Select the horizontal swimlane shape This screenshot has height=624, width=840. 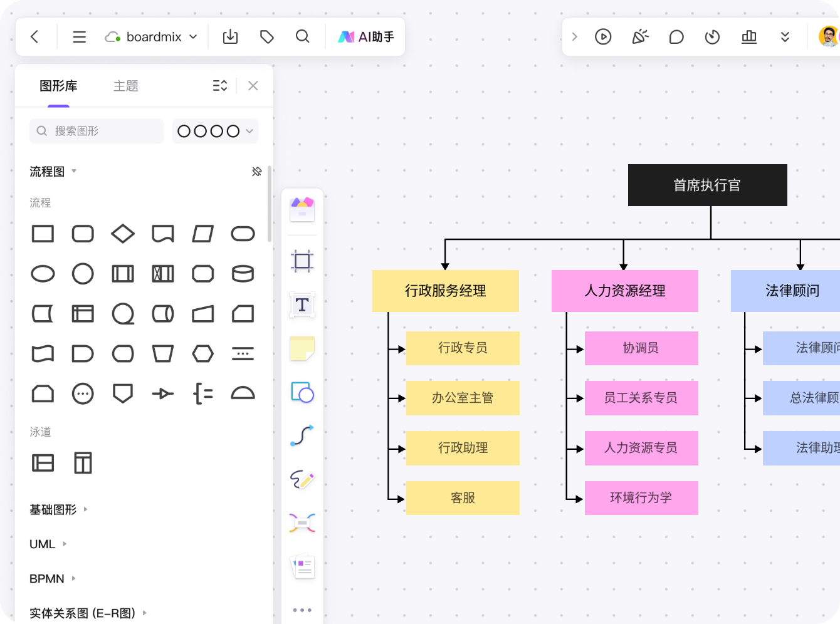click(x=43, y=463)
